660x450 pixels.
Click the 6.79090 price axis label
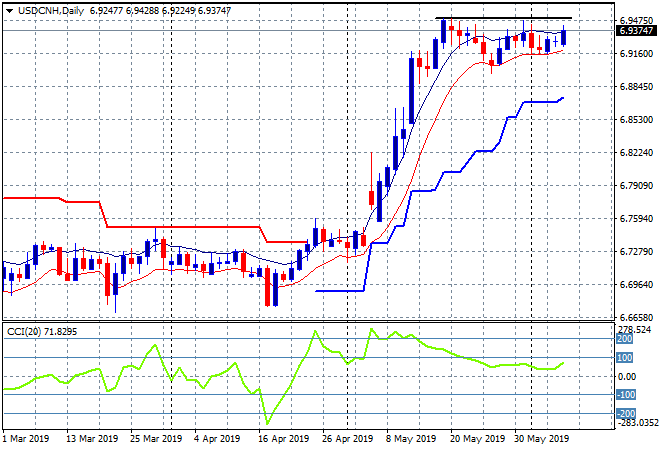tap(636, 186)
